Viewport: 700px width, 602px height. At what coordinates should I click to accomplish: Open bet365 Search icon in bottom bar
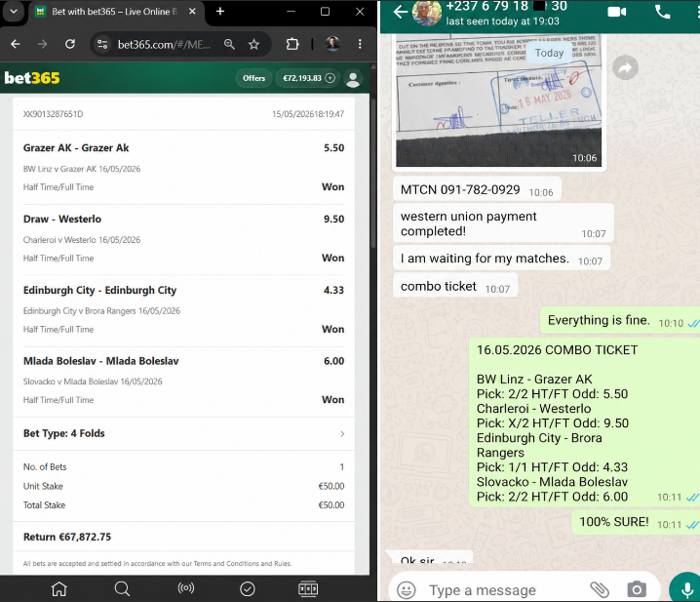[x=122, y=588]
